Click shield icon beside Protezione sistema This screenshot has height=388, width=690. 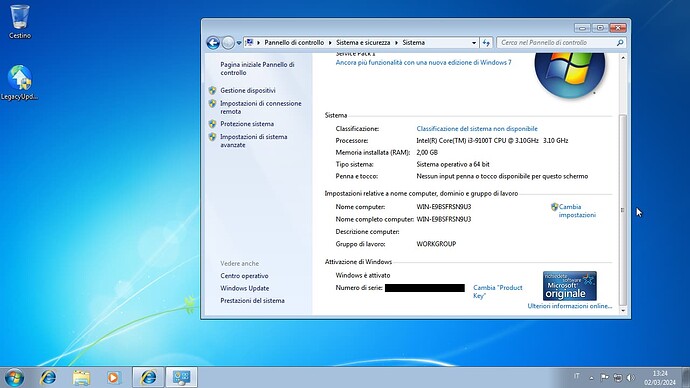[213, 124]
